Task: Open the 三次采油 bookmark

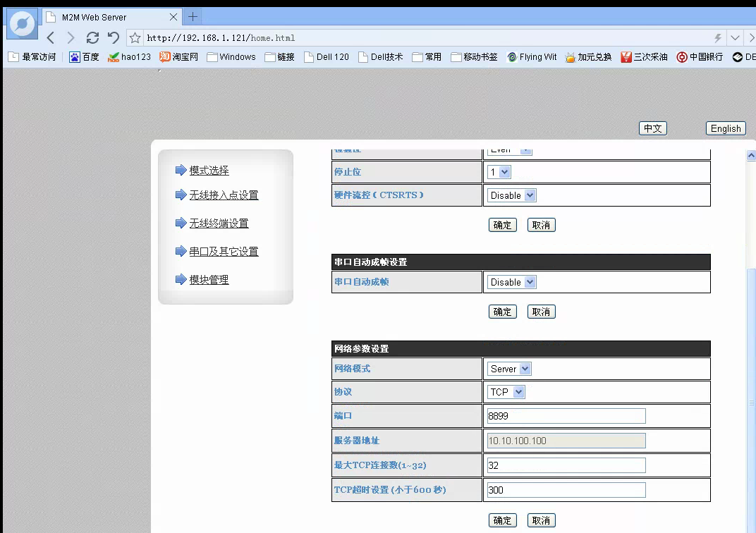Action: coord(644,57)
